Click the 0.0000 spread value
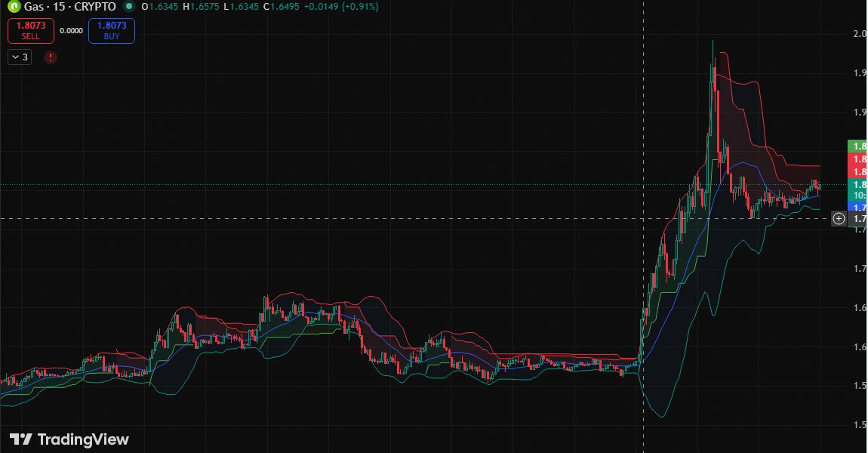Viewport: 868px width, 453px height. click(x=71, y=30)
